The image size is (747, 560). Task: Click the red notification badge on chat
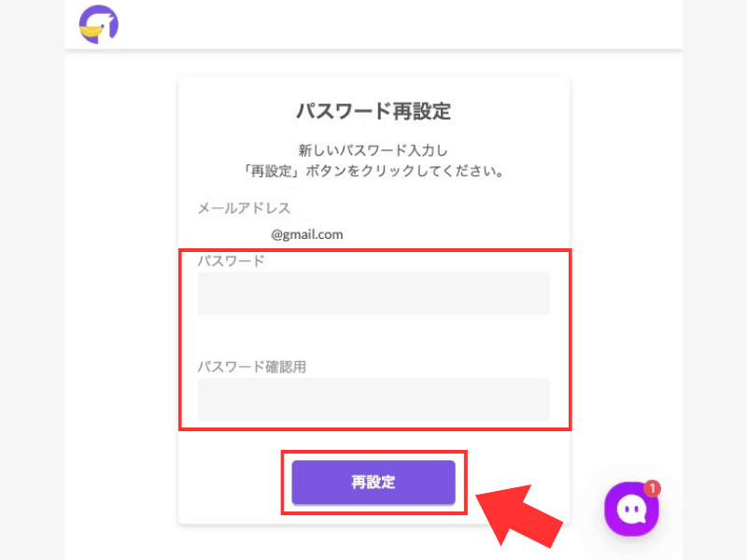[652, 488]
